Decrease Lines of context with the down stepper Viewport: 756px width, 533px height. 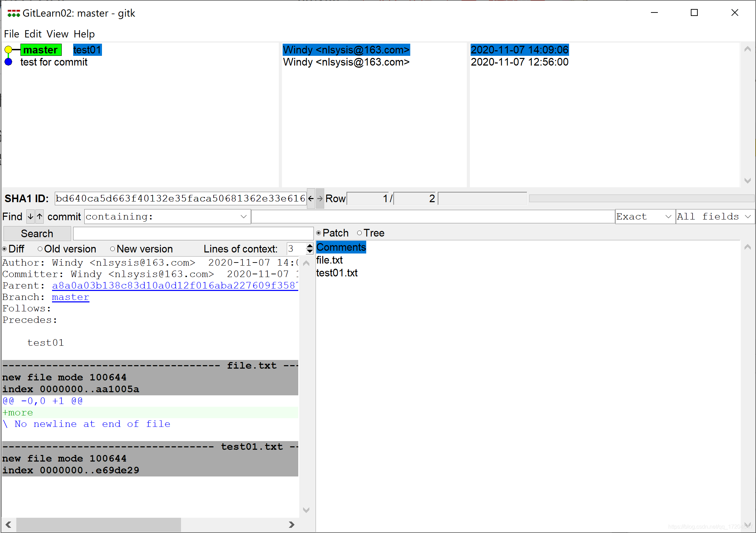[310, 252]
